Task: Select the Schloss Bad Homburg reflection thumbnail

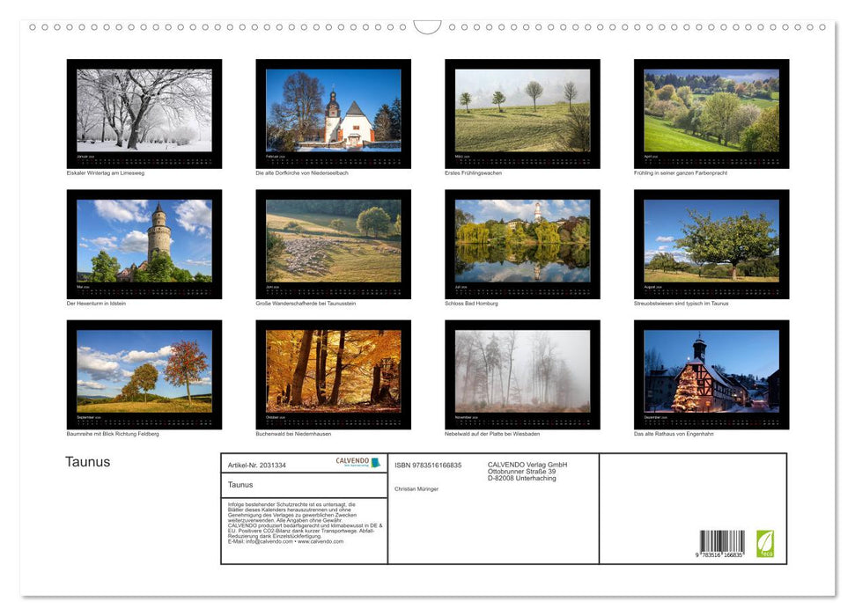Action: pyautogui.click(x=521, y=240)
